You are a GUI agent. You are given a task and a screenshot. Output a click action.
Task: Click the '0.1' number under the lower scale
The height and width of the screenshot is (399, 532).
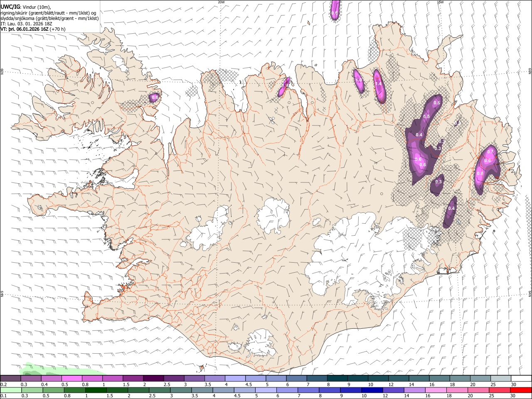(x=3, y=396)
